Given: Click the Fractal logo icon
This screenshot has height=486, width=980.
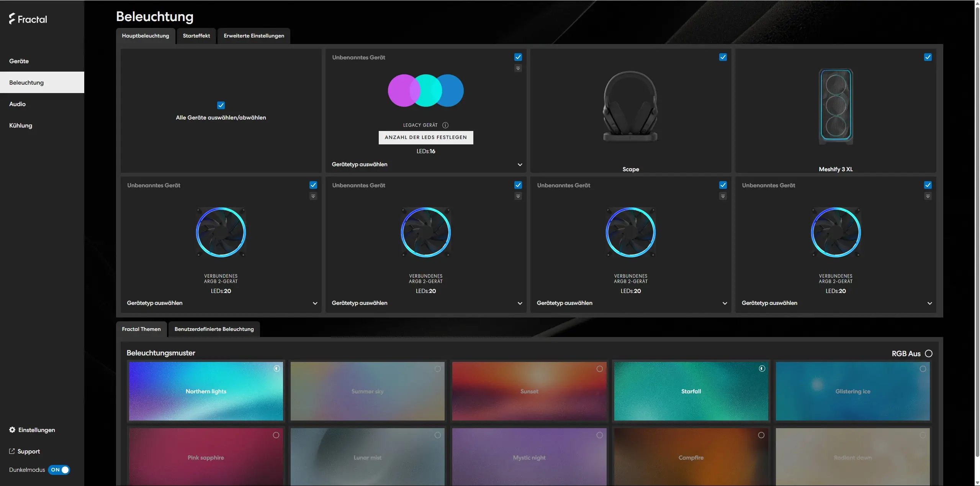Looking at the screenshot, I should point(12,19).
